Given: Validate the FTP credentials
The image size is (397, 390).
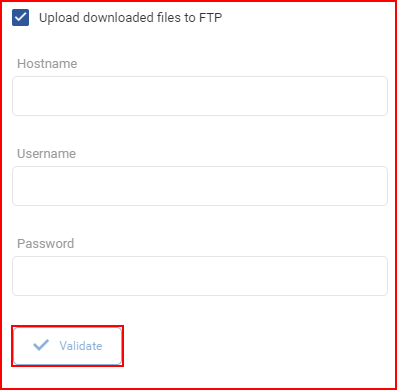Looking at the screenshot, I should click(67, 346).
